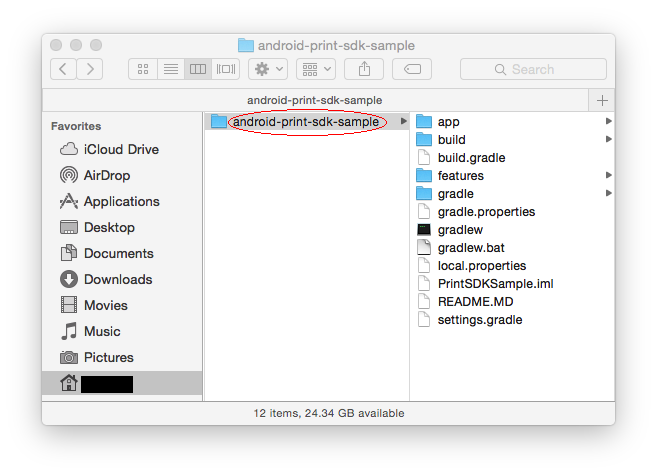Add a new tab with plus button
This screenshot has height=475, width=657.
(x=602, y=101)
